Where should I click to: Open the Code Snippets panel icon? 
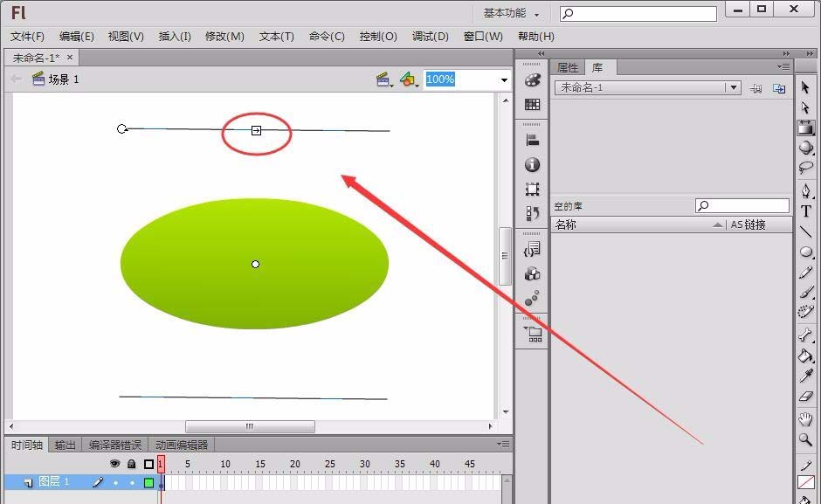(x=533, y=249)
